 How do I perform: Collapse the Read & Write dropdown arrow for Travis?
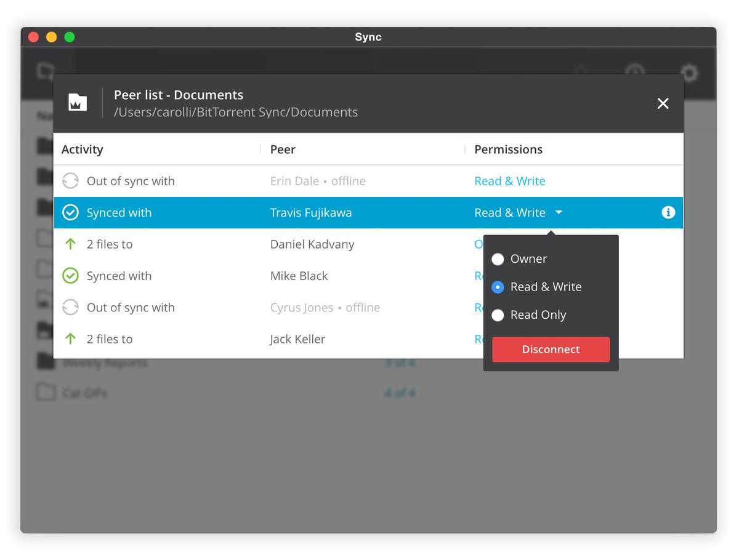click(x=559, y=212)
